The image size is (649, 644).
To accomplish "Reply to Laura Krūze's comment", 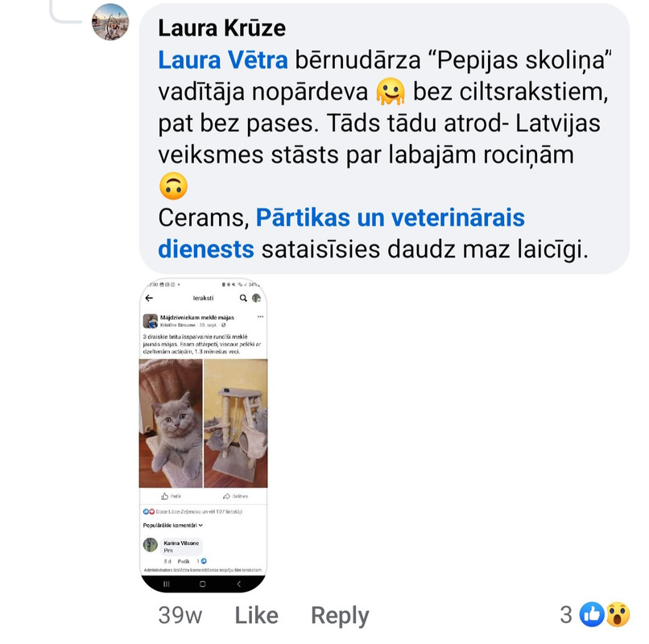I will pyautogui.click(x=340, y=616).
